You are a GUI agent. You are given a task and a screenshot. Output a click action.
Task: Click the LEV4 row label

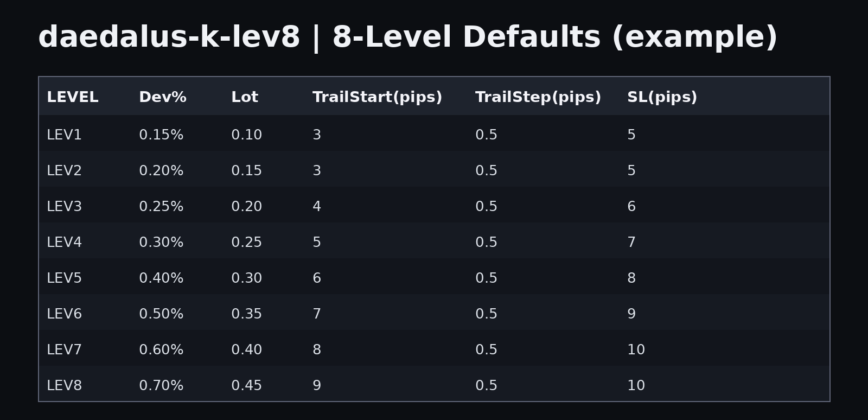(x=64, y=243)
